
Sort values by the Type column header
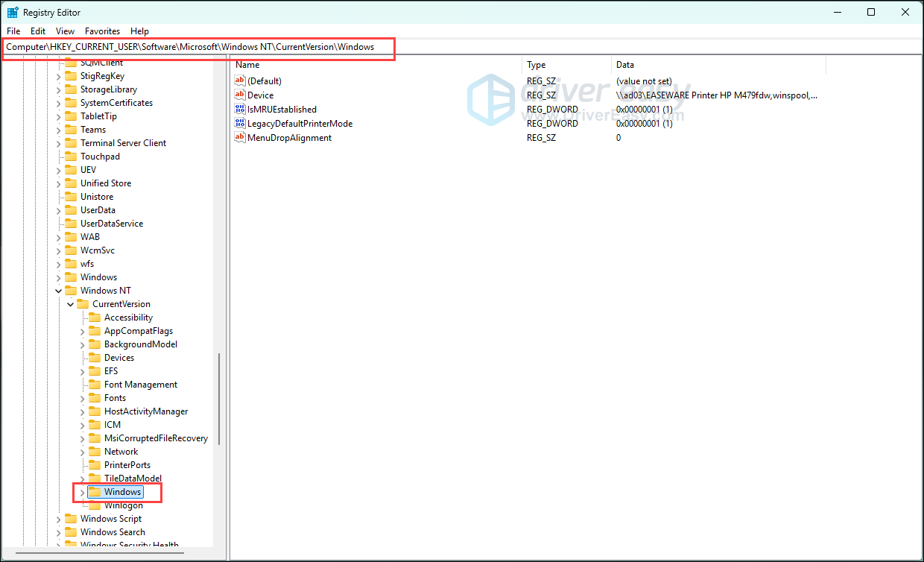click(x=566, y=65)
